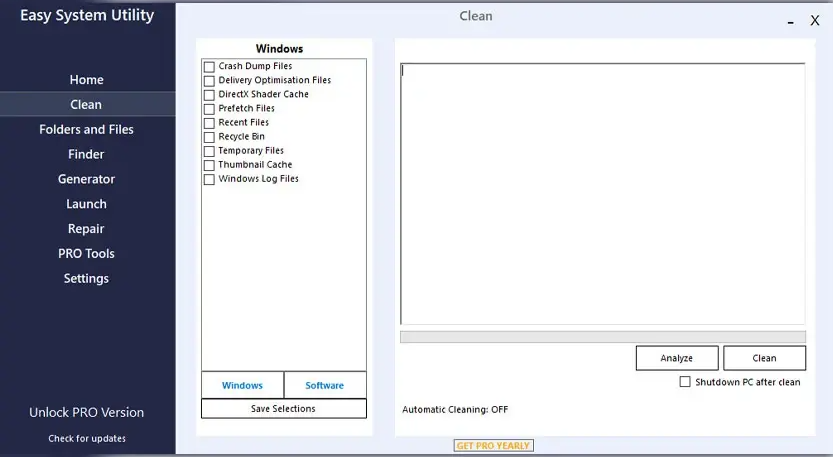The width and height of the screenshot is (833, 457).
Task: Open the Home section
Action: click(x=87, y=80)
